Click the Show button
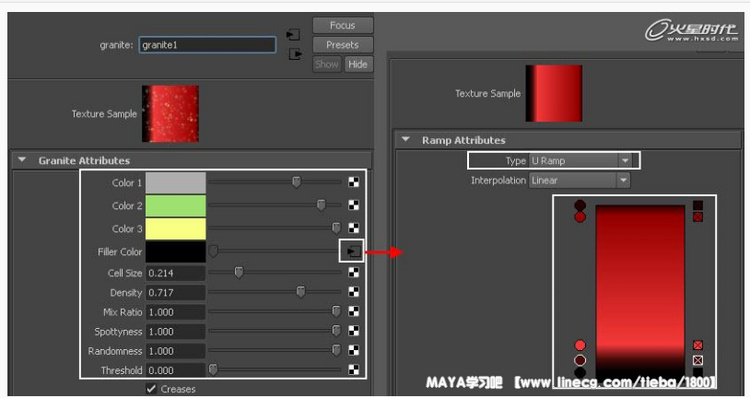This screenshot has height=398, width=750. point(327,64)
